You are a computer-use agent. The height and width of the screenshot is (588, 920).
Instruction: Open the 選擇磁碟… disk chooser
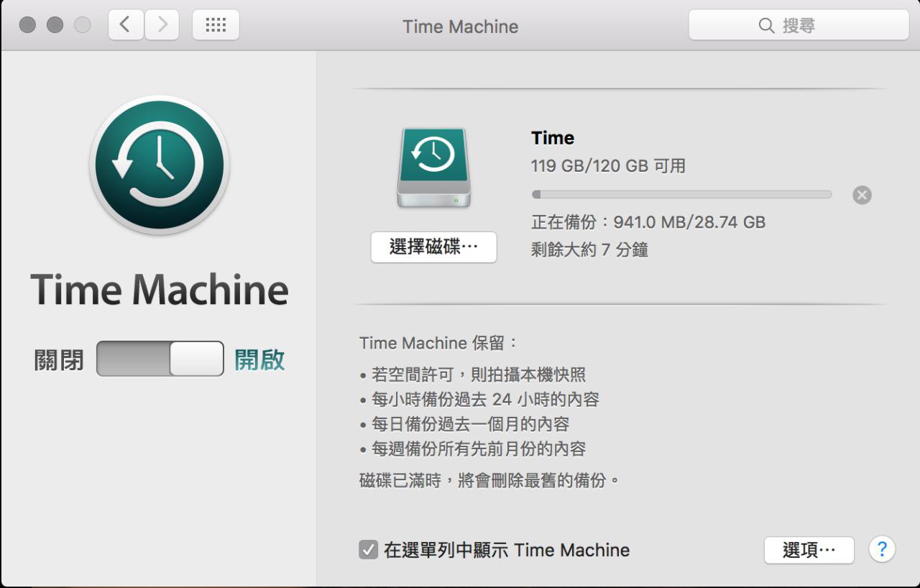[433, 247]
